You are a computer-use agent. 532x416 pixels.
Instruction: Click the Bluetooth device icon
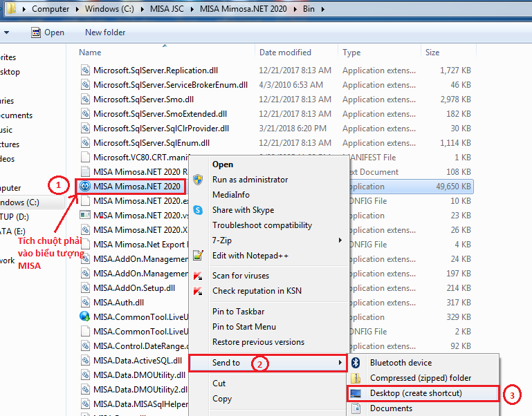pos(355,363)
